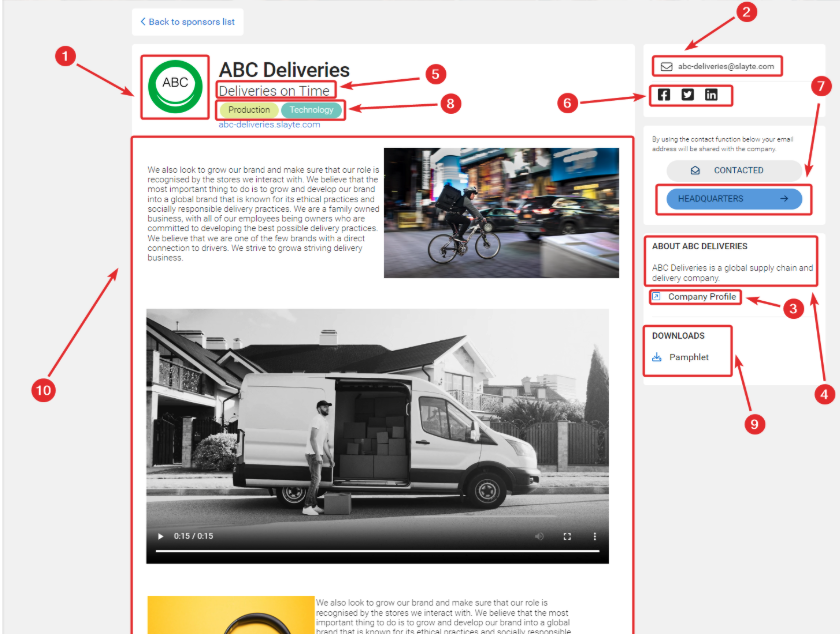Select the Deliveries on Time tagline
This screenshot has width=840, height=637.
pyautogui.click(x=274, y=91)
